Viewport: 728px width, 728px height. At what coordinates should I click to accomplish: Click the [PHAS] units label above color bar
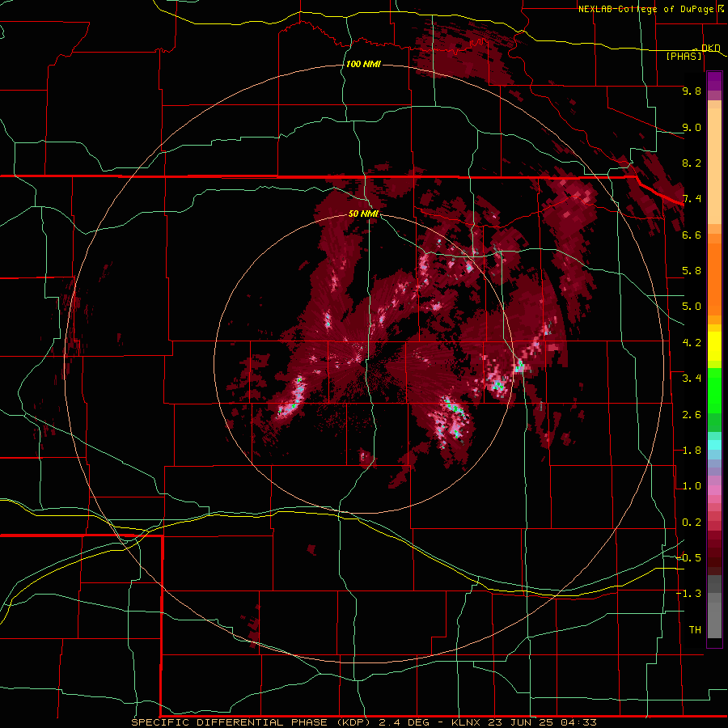coord(684,56)
